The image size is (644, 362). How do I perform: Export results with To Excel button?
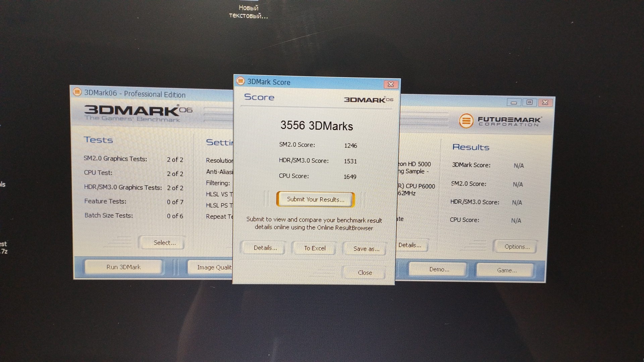pyautogui.click(x=315, y=248)
